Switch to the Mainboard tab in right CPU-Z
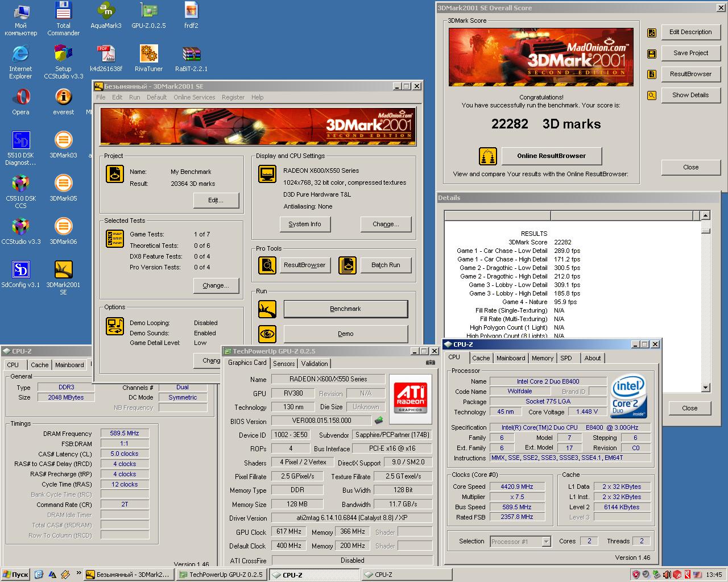 (x=511, y=358)
